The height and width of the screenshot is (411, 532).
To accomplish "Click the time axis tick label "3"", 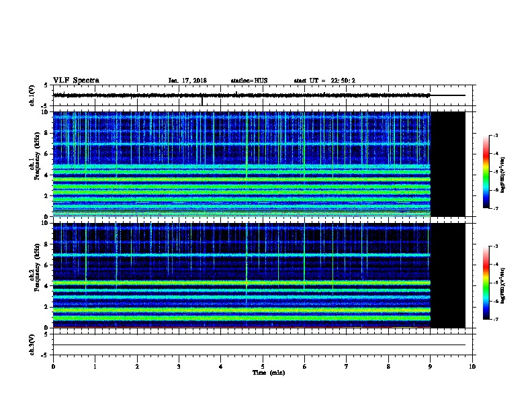I will [179, 367].
